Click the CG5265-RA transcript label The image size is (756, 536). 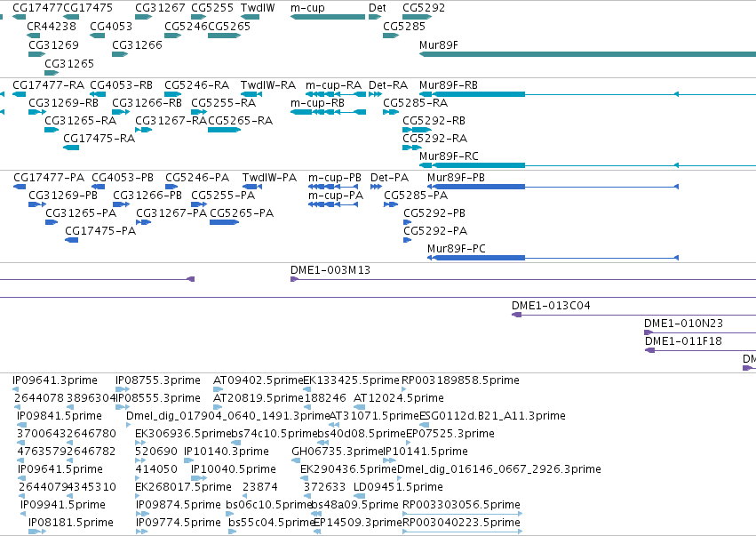tap(240, 121)
